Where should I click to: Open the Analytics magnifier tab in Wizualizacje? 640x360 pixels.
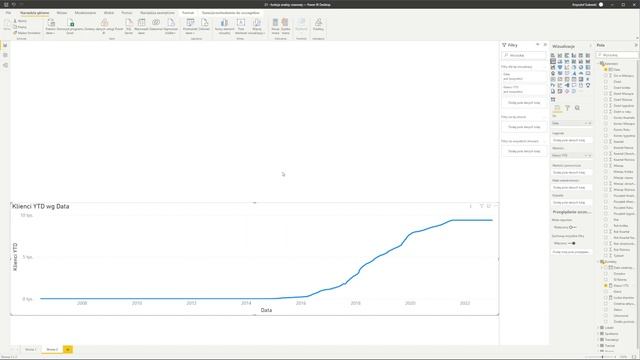point(577,108)
